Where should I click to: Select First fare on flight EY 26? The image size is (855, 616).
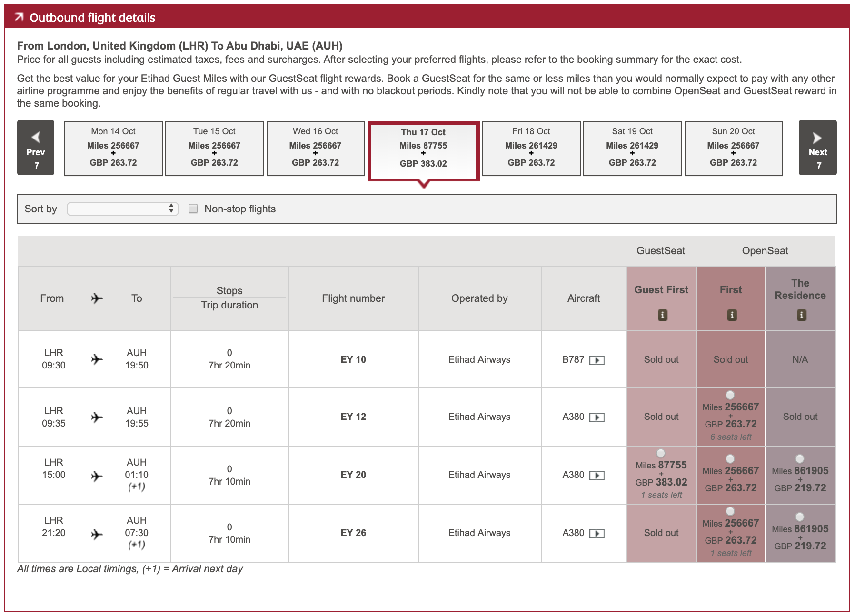point(730,511)
